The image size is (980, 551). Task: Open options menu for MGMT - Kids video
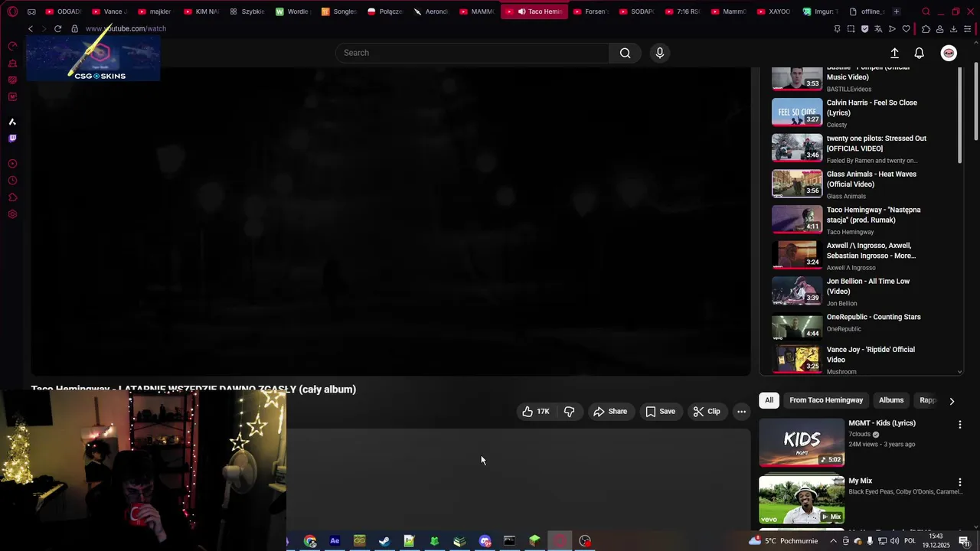960,424
